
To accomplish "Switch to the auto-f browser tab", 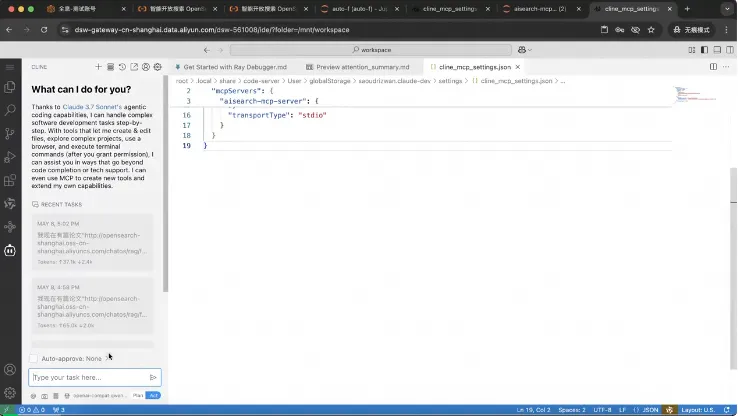I will [x=360, y=9].
